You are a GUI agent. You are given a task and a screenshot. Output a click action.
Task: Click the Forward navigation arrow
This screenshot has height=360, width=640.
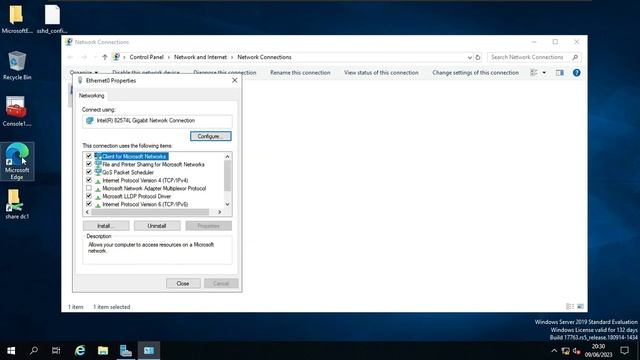(x=84, y=57)
